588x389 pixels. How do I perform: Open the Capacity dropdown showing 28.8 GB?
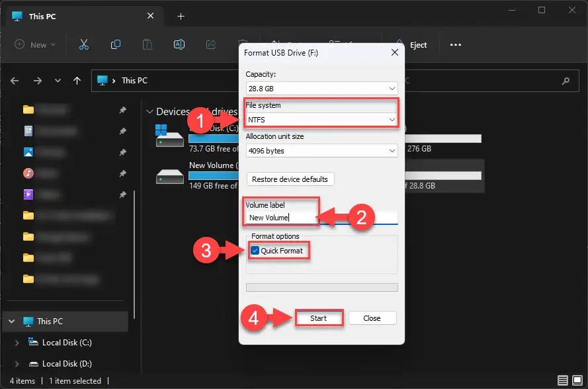[321, 88]
